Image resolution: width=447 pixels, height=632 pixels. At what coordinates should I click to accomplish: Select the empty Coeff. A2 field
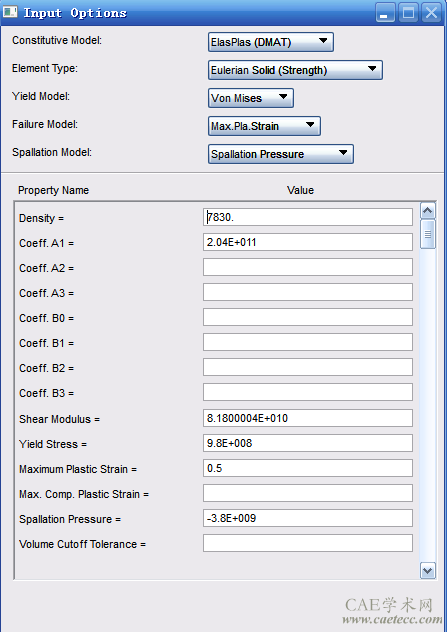click(308, 267)
